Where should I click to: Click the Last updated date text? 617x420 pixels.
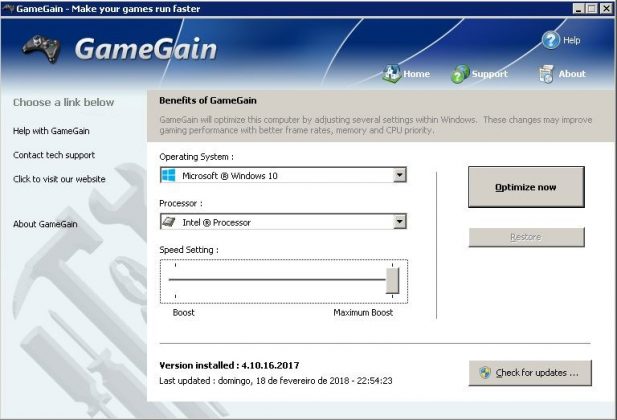275,381
